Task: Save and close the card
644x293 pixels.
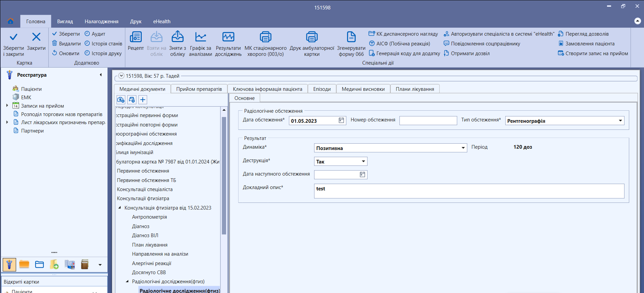Action: click(x=13, y=44)
